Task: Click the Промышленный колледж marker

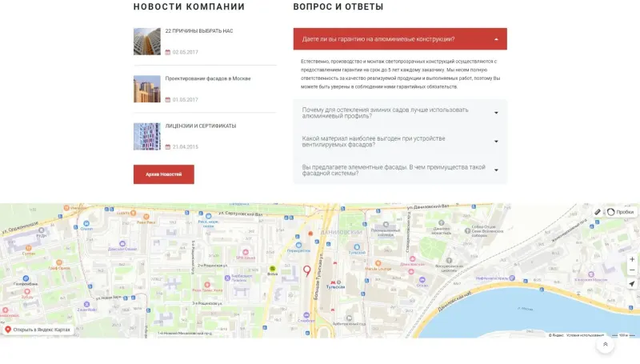Action: point(386,225)
